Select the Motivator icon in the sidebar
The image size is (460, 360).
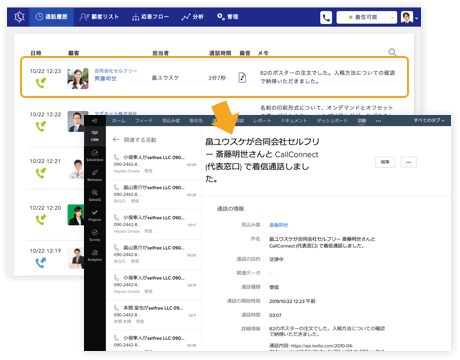point(95,175)
